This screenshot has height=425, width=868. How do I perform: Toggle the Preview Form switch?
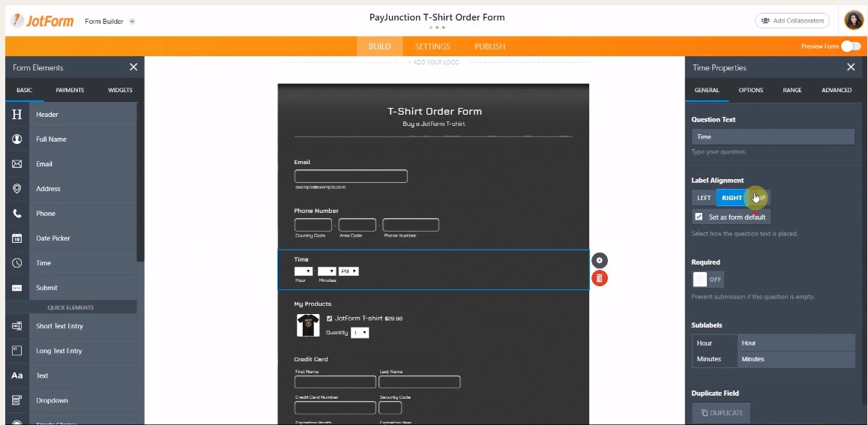[x=851, y=46]
